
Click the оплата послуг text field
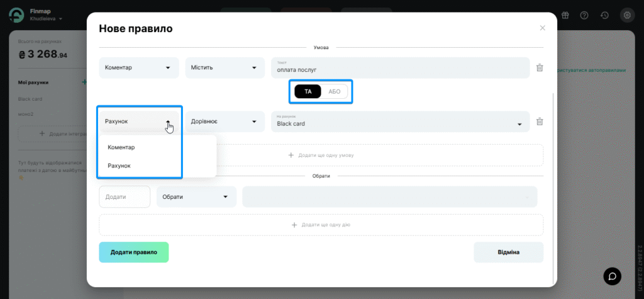pyautogui.click(x=399, y=70)
